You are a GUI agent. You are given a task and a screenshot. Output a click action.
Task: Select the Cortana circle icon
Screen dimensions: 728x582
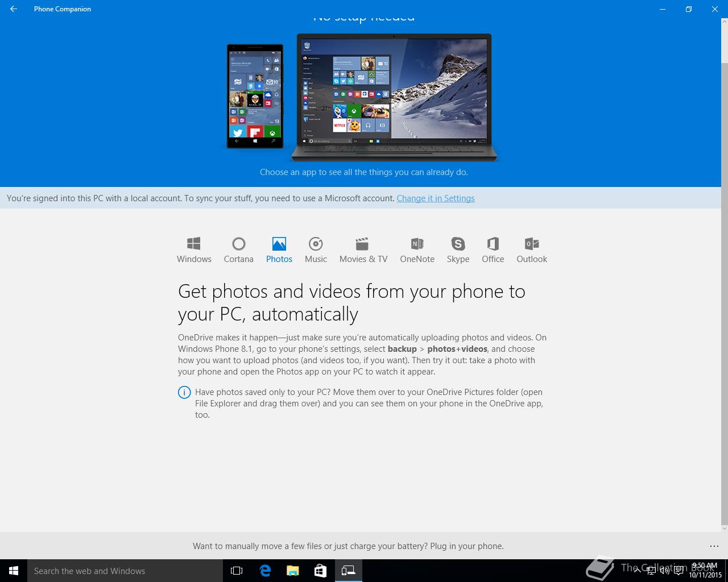[238, 244]
